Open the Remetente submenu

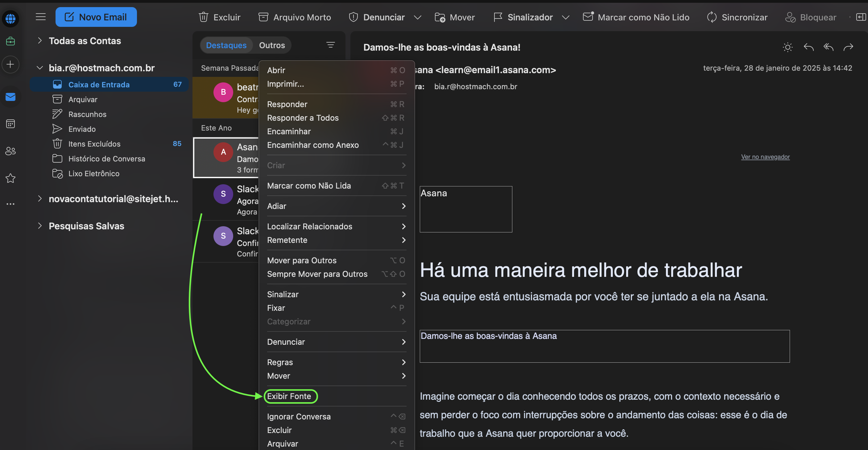tap(336, 240)
